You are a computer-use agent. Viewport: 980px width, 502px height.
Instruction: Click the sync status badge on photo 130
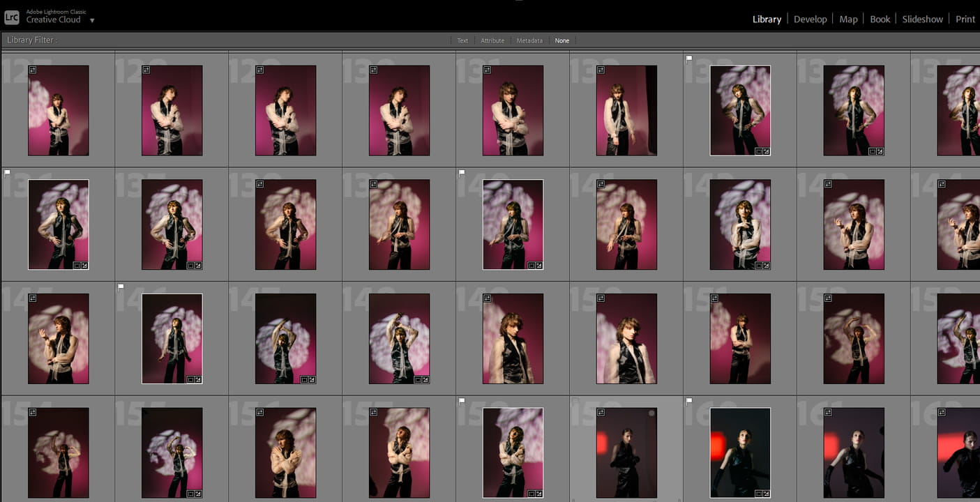(373, 70)
